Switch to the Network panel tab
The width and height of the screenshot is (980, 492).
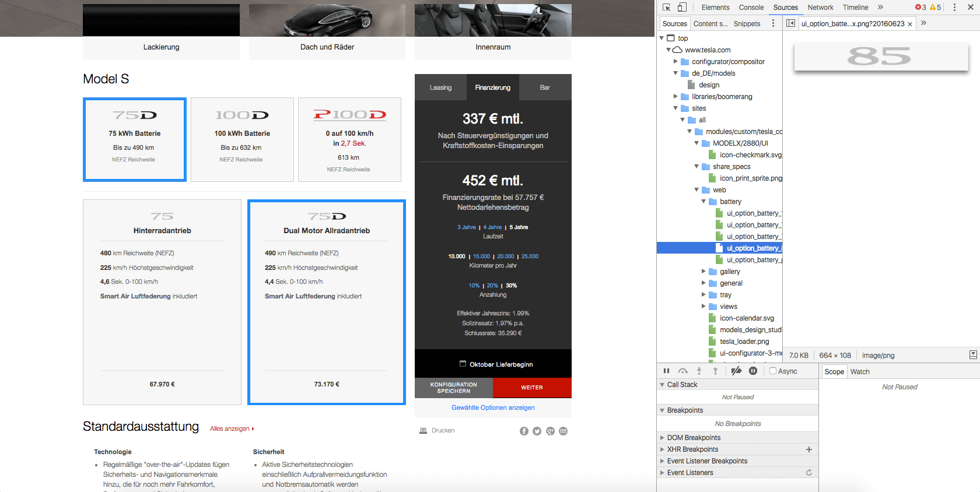[x=820, y=8]
